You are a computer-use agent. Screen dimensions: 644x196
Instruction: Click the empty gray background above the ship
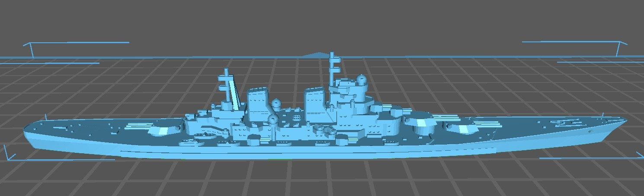(x=320, y=22)
